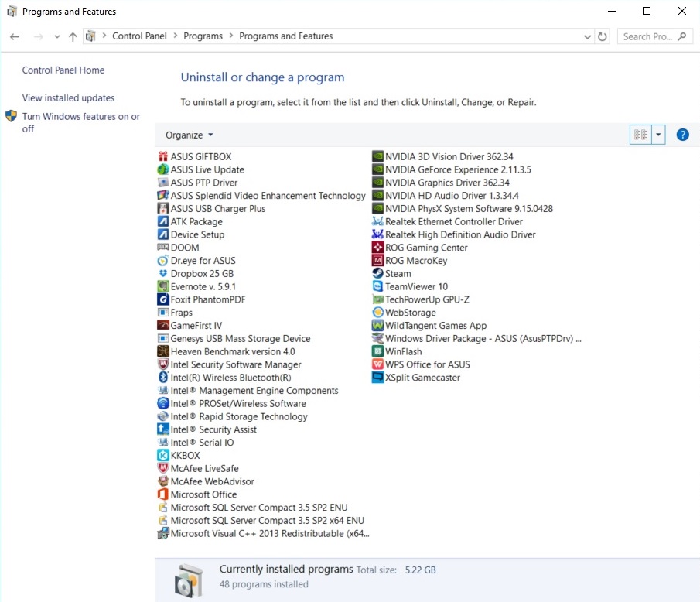Viewport: 700px width, 602px height.
Task: Click the change view icon button
Action: pyautogui.click(x=640, y=135)
